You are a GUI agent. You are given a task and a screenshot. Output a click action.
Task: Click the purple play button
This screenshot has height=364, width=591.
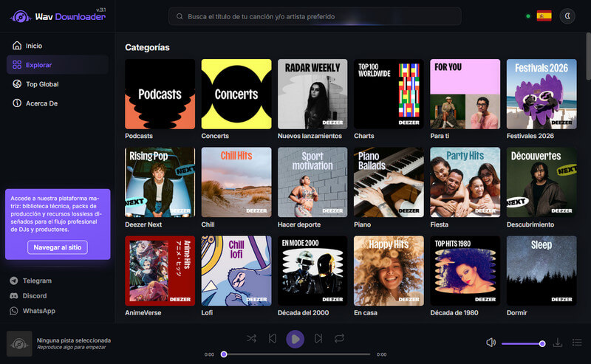coord(295,339)
